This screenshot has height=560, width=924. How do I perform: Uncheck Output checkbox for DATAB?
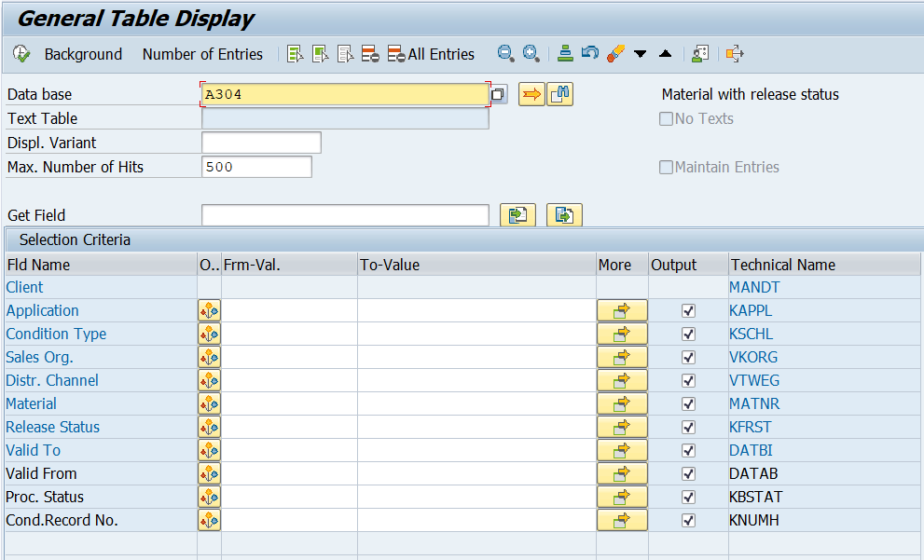click(x=688, y=473)
